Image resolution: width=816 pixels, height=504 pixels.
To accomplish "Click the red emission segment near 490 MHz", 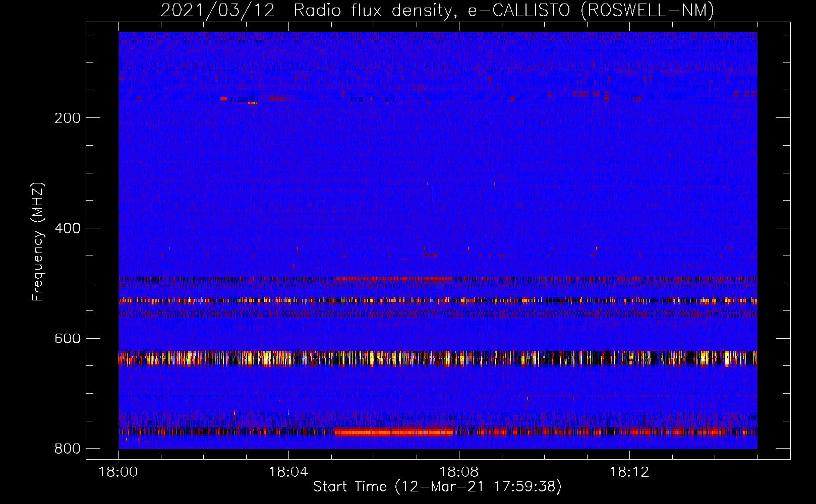I will [393, 278].
